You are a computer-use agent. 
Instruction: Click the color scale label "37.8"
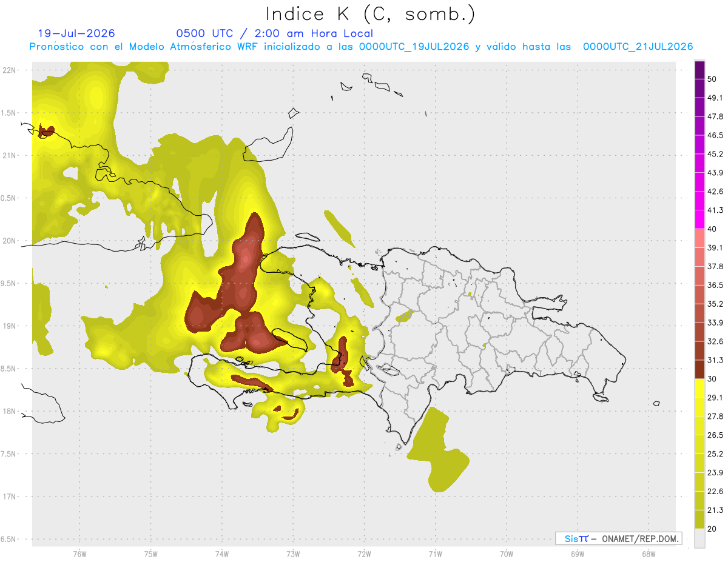[716, 266]
